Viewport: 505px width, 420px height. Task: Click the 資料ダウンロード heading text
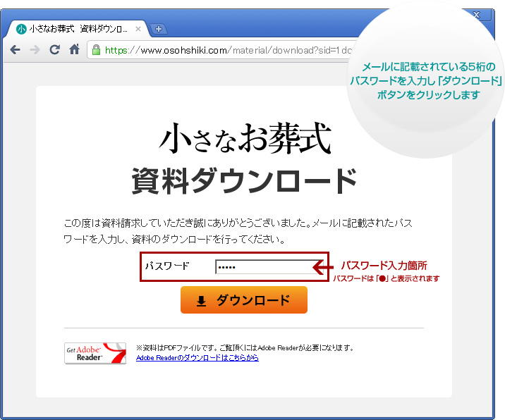[x=244, y=181]
